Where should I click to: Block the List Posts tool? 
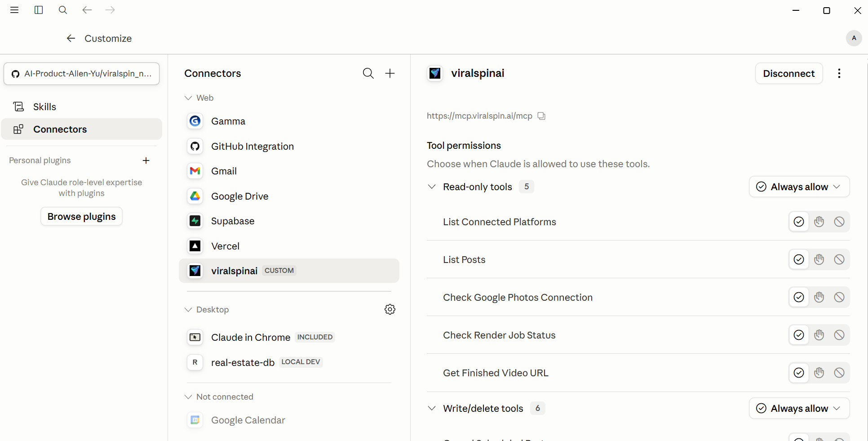point(839,259)
